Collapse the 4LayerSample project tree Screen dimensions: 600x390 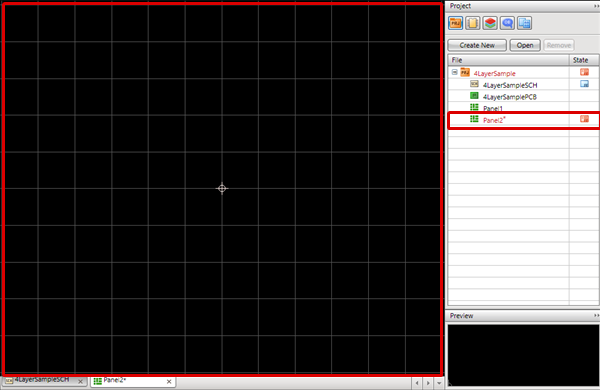pyautogui.click(x=454, y=72)
